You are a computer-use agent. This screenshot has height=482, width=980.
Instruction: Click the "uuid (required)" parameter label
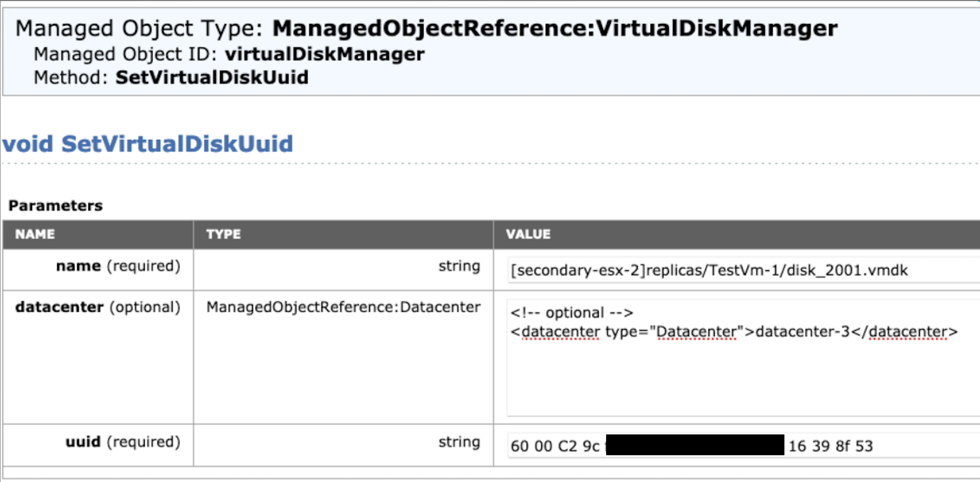point(123,442)
